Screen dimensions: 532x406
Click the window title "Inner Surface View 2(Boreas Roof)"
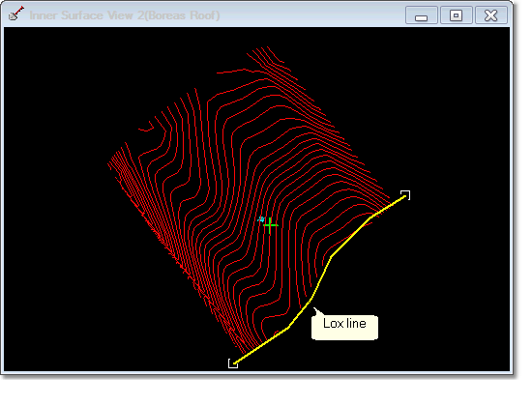click(x=125, y=15)
